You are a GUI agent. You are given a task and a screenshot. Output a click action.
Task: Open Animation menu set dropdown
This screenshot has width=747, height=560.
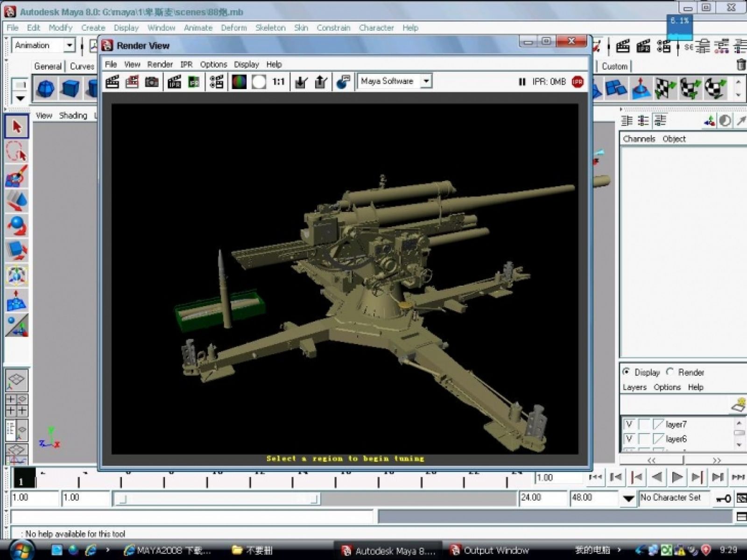coord(69,45)
